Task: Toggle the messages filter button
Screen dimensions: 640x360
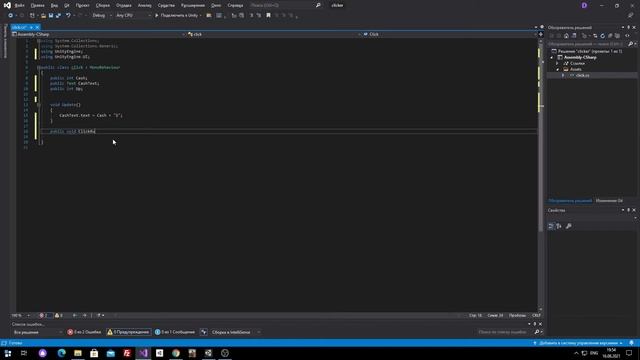Action: click(x=175, y=332)
